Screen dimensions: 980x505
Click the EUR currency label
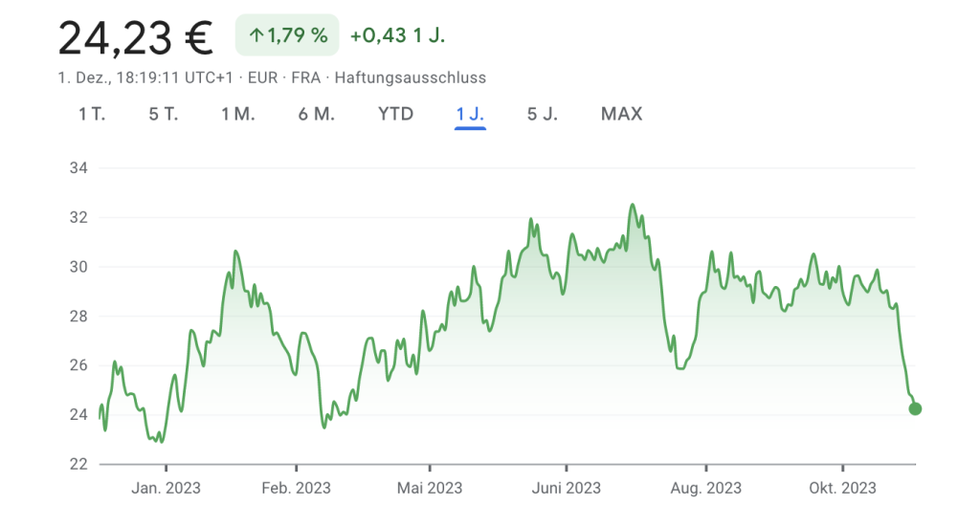point(262,78)
